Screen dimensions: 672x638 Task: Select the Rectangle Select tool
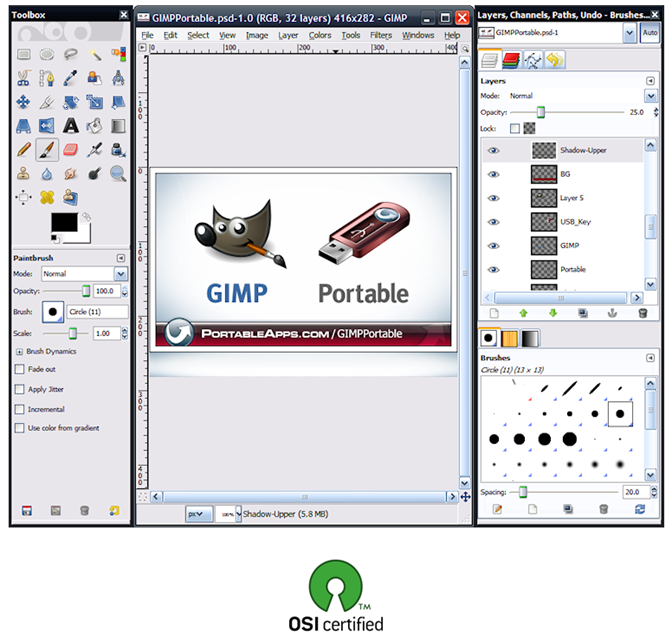click(24, 54)
